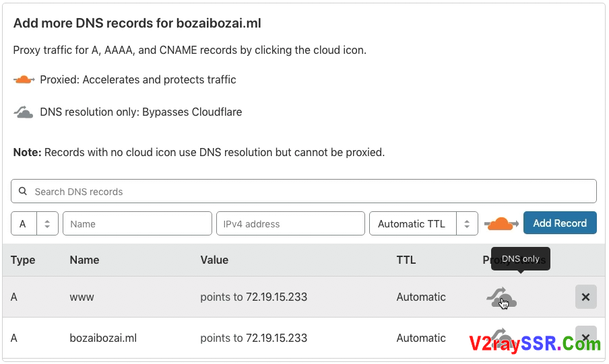Click Automatic TTL value in www row
The height and width of the screenshot is (364, 609).
[421, 297]
